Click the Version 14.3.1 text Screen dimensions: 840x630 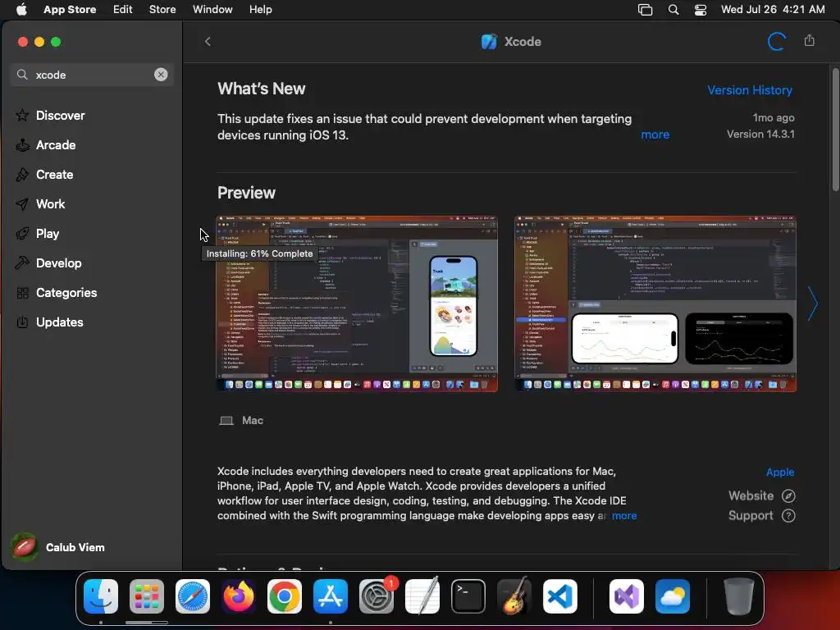point(760,134)
